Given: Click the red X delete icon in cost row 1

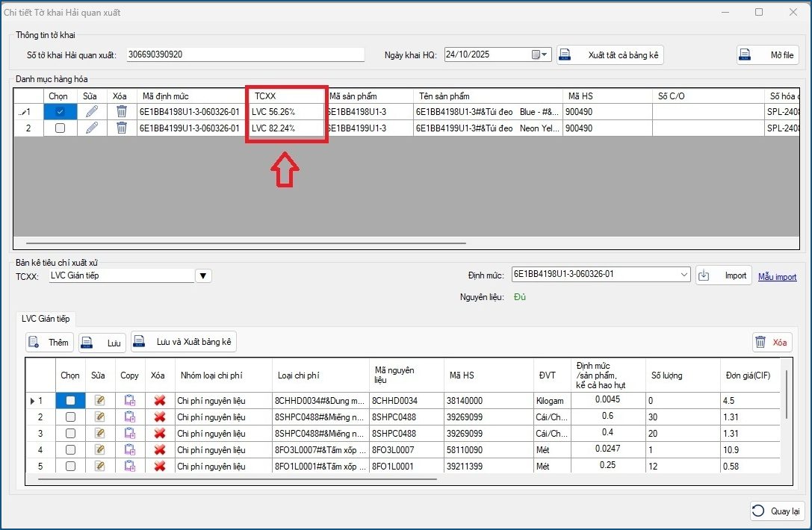Looking at the screenshot, I should (159, 401).
